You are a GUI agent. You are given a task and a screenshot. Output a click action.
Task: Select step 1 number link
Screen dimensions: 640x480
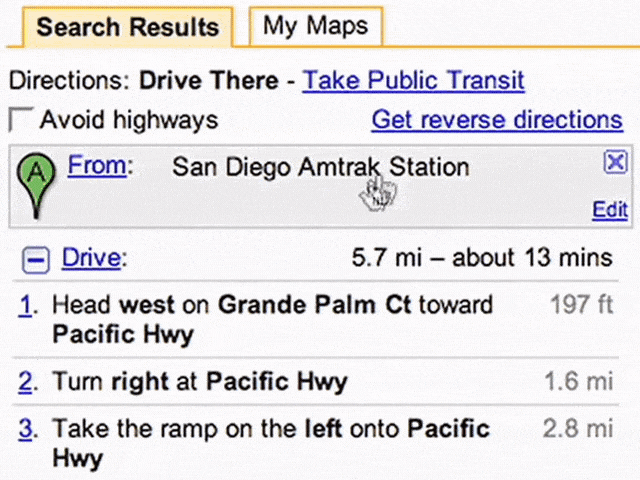tap(25, 306)
